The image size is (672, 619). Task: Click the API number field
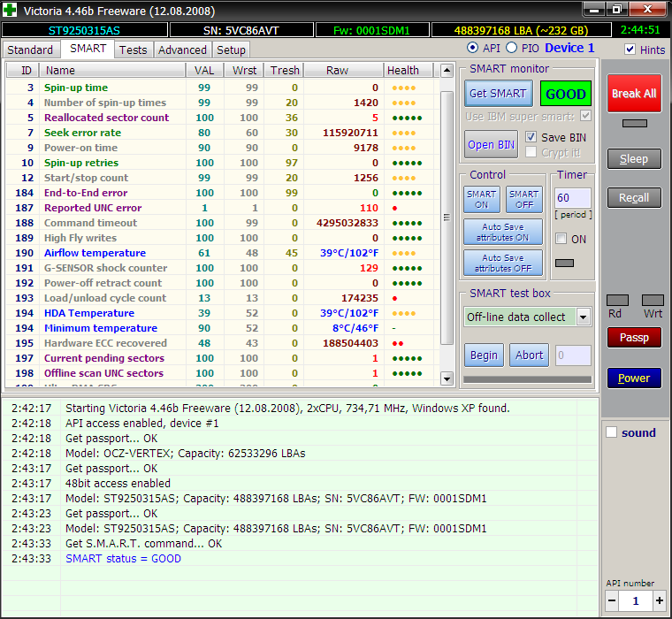click(636, 600)
